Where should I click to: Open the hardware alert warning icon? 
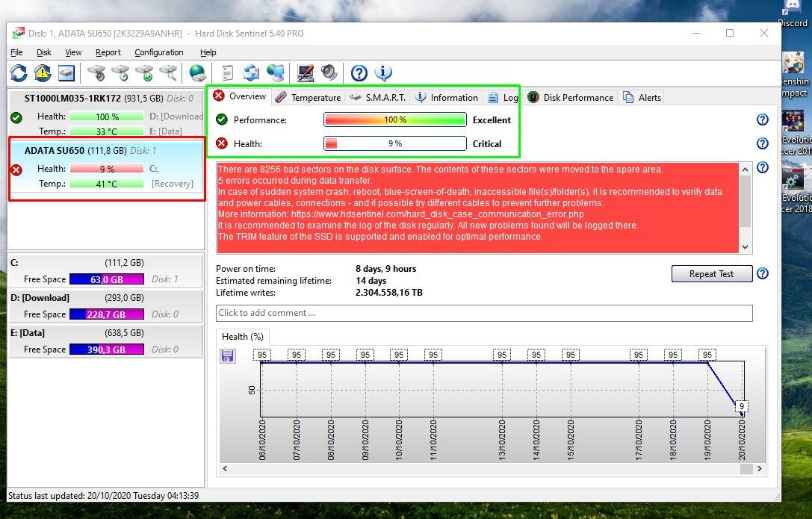coord(43,72)
